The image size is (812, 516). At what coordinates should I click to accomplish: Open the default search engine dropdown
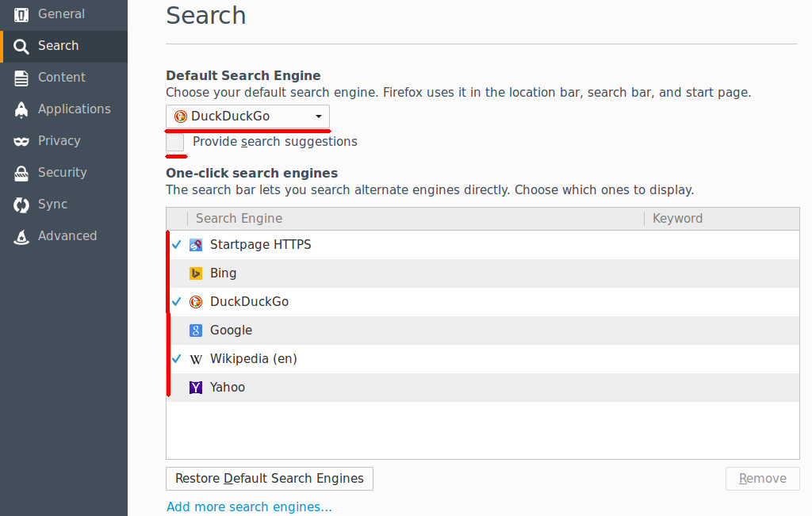pyautogui.click(x=247, y=117)
